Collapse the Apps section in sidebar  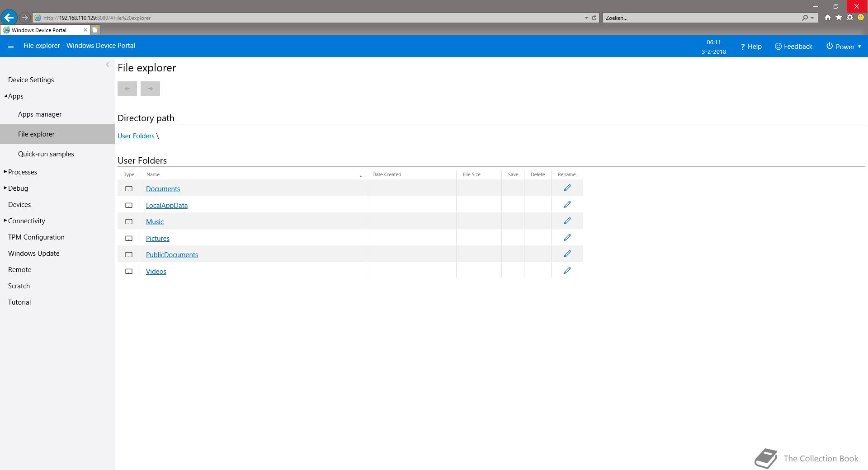(x=6, y=96)
